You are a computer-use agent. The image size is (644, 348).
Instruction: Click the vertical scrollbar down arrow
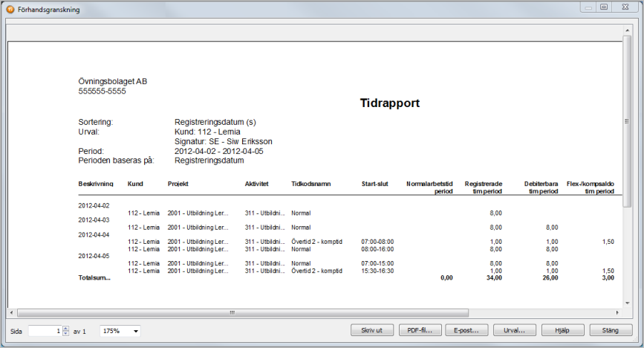coord(628,302)
